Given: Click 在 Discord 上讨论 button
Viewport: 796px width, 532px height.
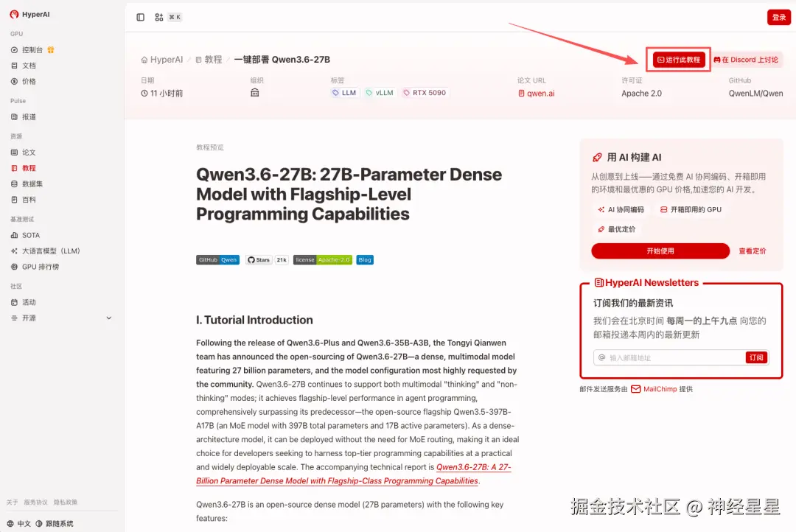Looking at the screenshot, I should coord(746,60).
